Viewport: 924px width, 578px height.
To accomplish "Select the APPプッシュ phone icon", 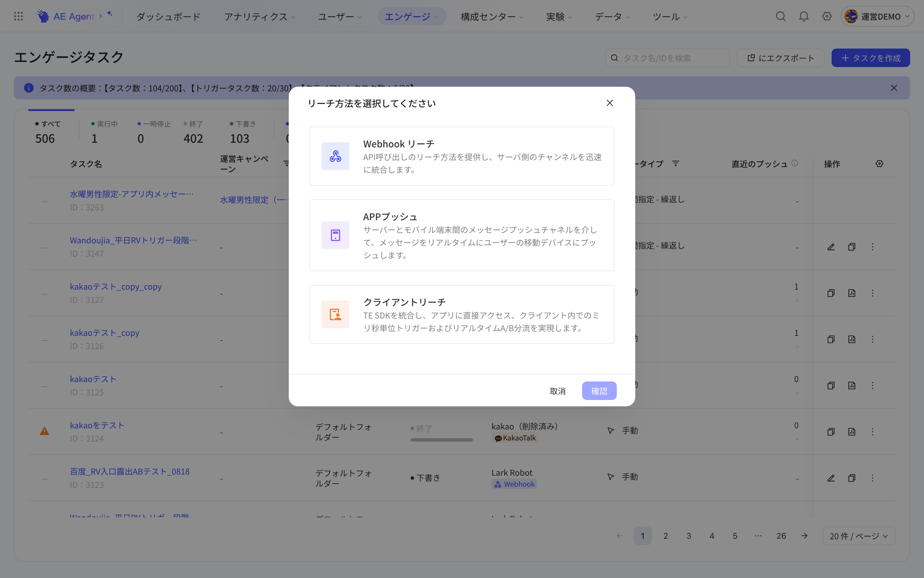I will (335, 235).
